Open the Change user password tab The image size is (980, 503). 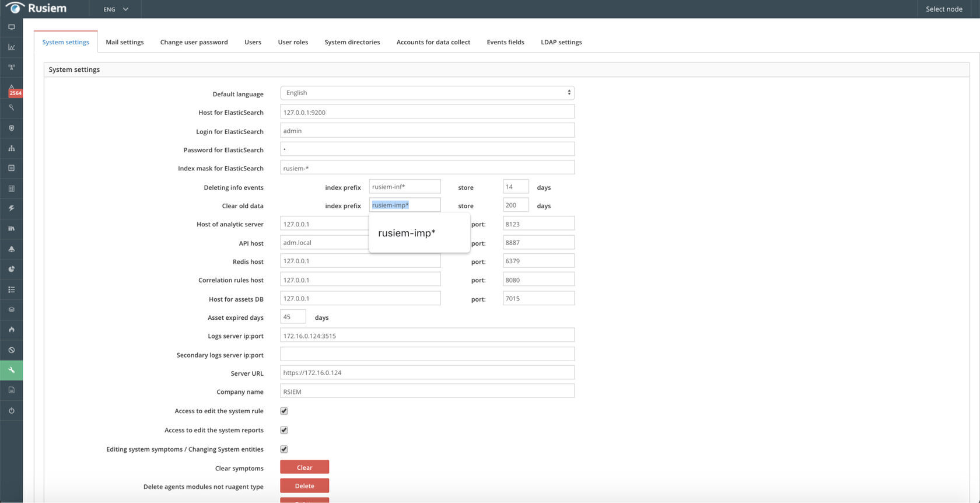(194, 42)
